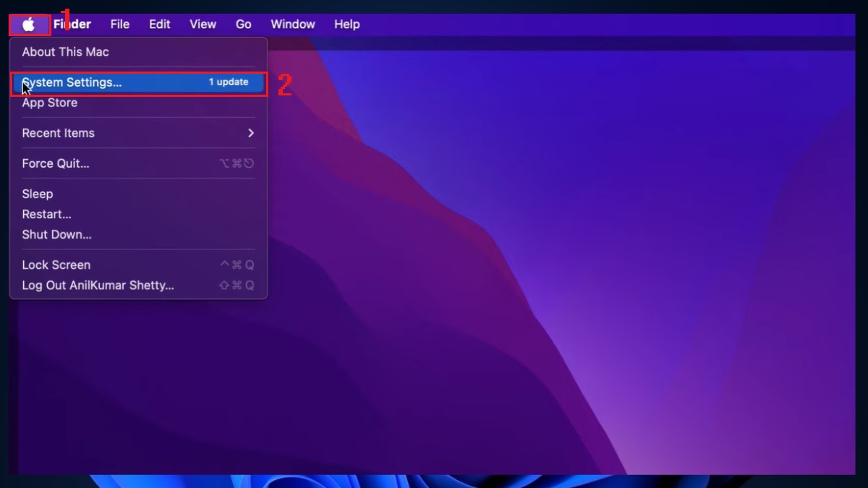
Task: Click the 1 update badge
Action: (229, 82)
